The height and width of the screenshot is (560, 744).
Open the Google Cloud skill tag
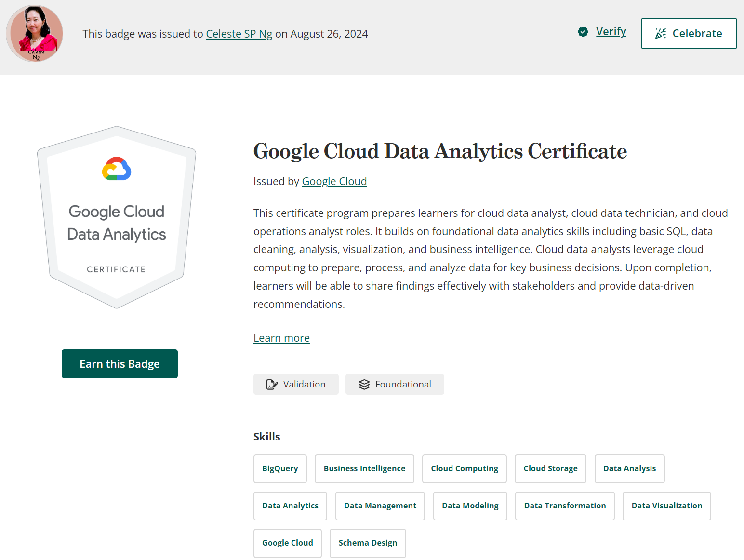point(288,543)
